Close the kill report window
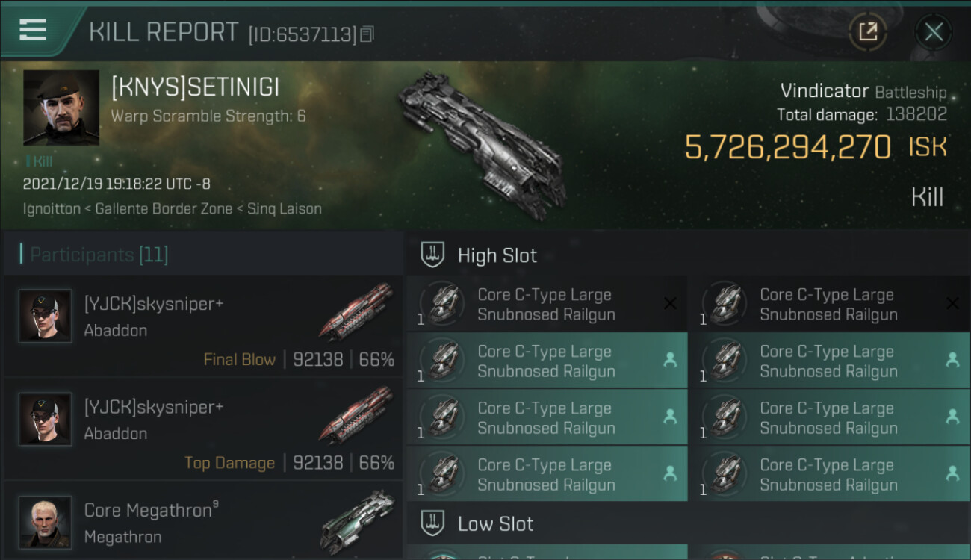Image resolution: width=971 pixels, height=560 pixels. click(934, 31)
